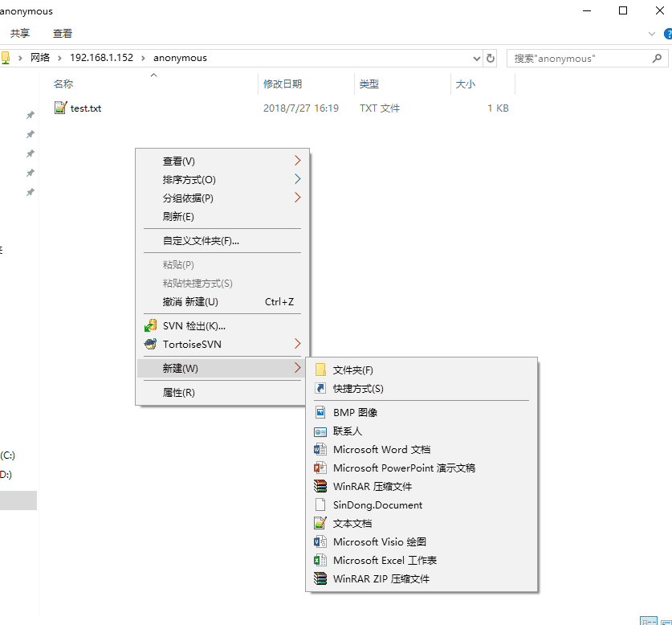Viewport: 672px width, 625px height.
Task: Click the 联系人 contact card icon
Action: point(320,431)
